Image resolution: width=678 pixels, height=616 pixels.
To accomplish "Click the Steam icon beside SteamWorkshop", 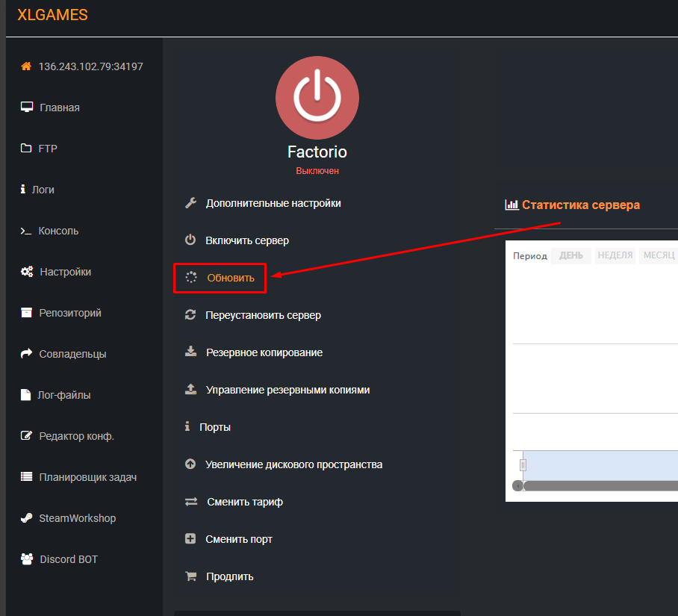I will click(26, 518).
